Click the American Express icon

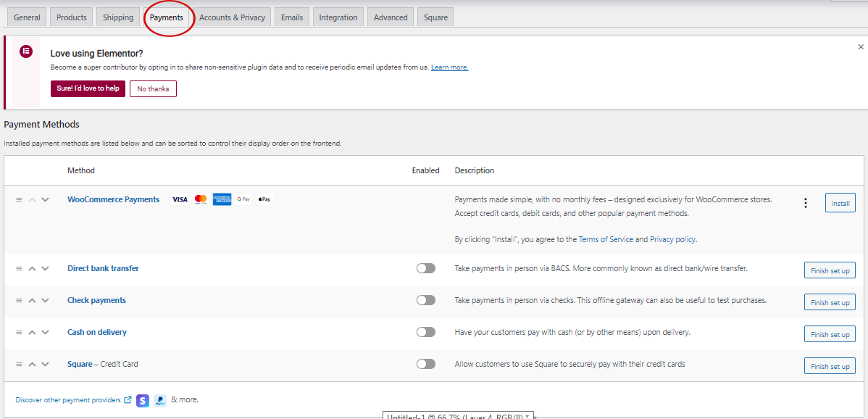click(x=222, y=199)
